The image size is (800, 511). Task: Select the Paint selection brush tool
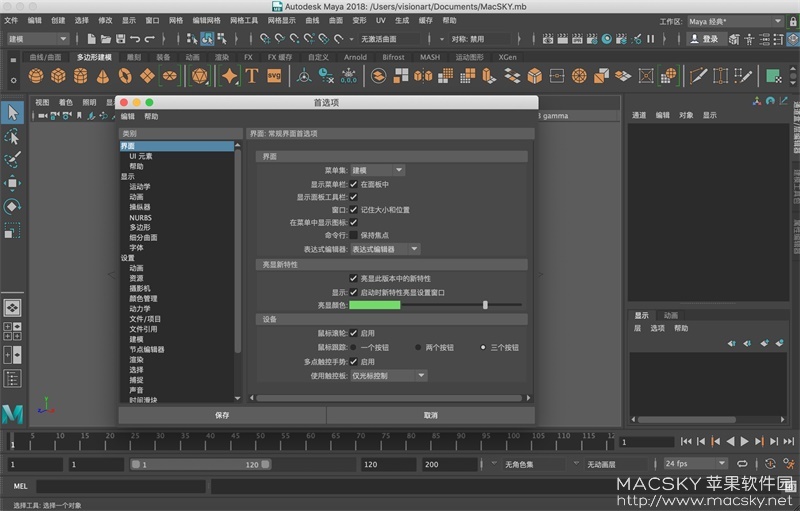coord(12,159)
